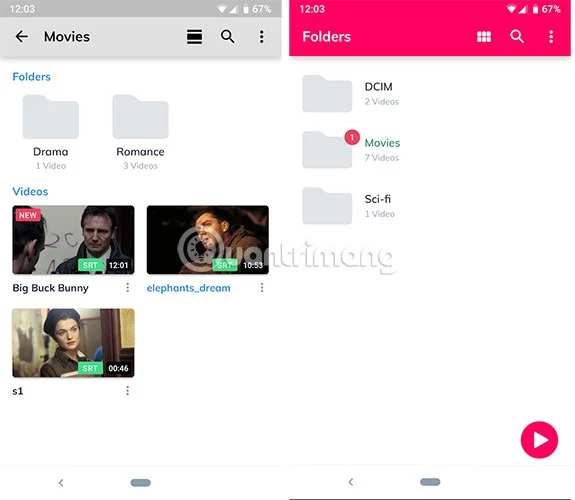The image size is (575, 500).
Task: Switch Folders view to grid layout
Action: click(484, 37)
